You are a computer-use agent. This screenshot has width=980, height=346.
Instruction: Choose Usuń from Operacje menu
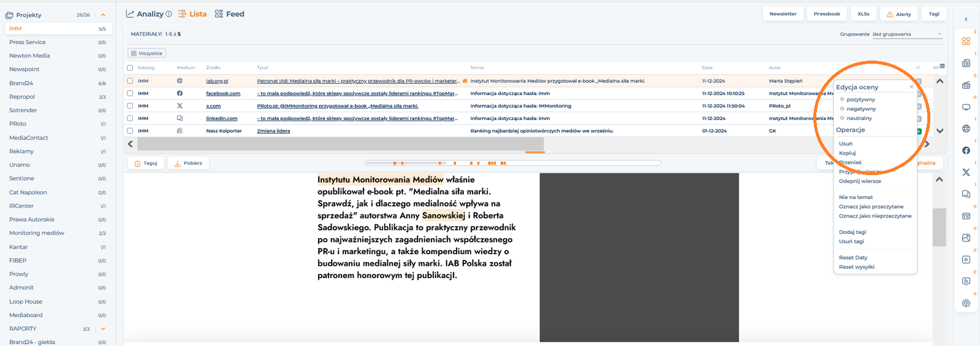click(x=846, y=143)
